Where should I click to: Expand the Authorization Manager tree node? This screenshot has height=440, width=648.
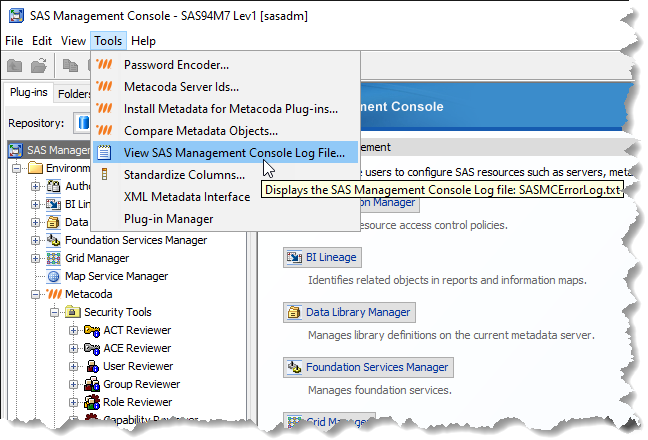point(36,186)
